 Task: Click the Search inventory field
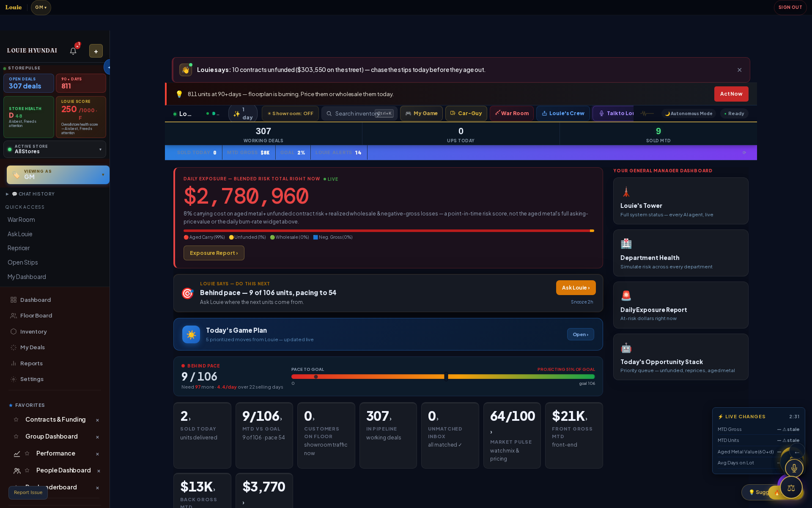pos(359,113)
